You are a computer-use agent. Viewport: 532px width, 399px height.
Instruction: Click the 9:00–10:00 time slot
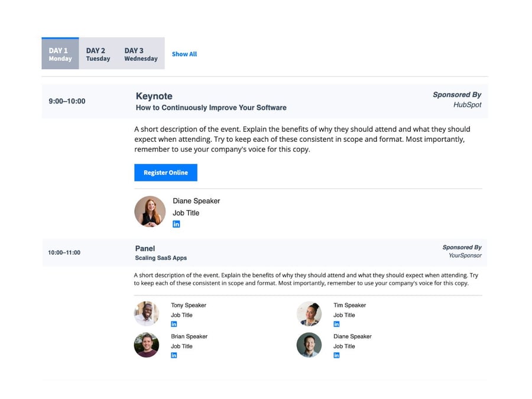click(67, 101)
